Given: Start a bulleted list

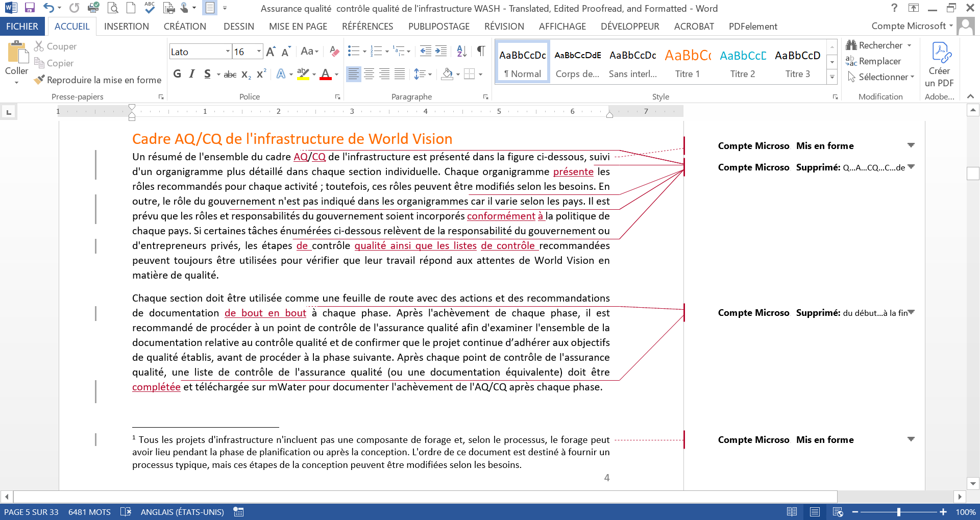Looking at the screenshot, I should (x=353, y=51).
